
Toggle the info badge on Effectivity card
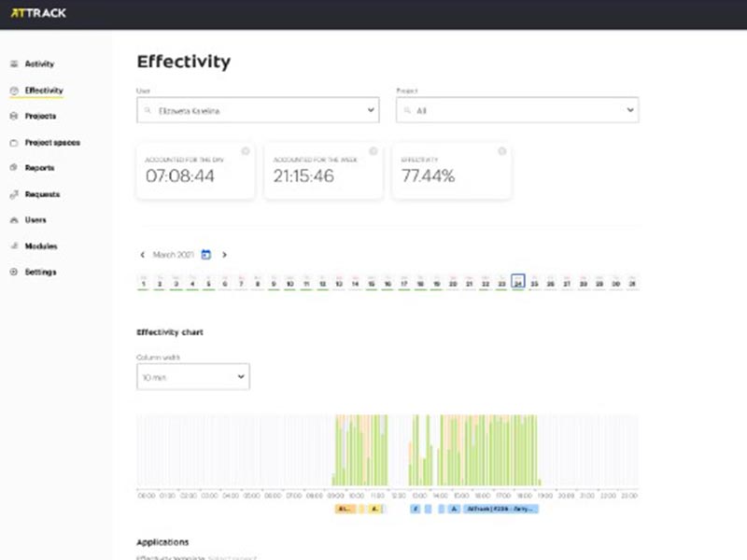pos(501,150)
